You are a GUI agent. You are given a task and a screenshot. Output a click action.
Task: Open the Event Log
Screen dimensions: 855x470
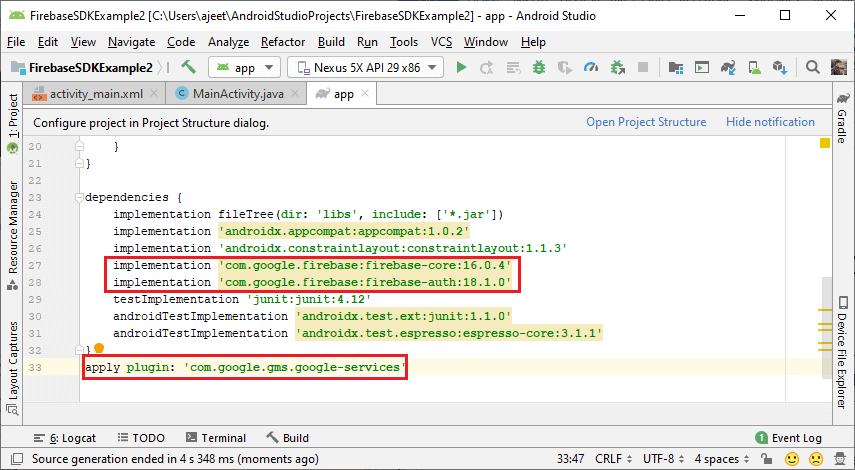pos(788,438)
